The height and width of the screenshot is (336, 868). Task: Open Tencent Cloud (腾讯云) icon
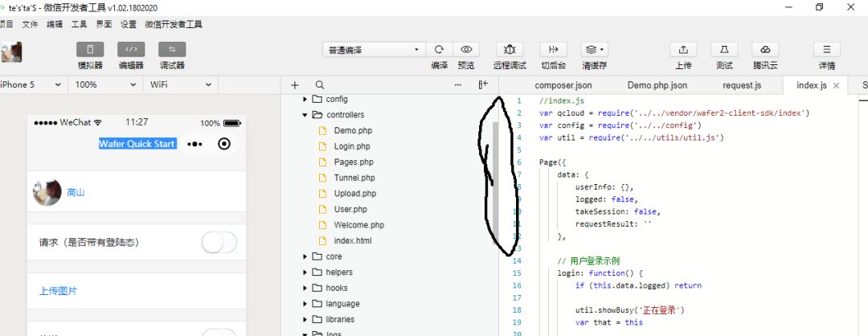(765, 49)
